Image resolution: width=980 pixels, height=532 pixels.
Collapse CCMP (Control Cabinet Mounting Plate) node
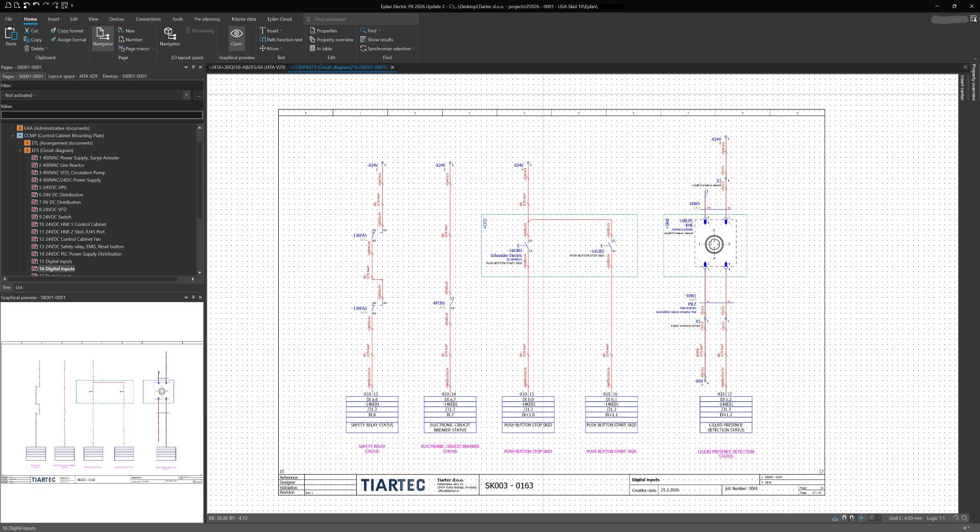pos(12,136)
